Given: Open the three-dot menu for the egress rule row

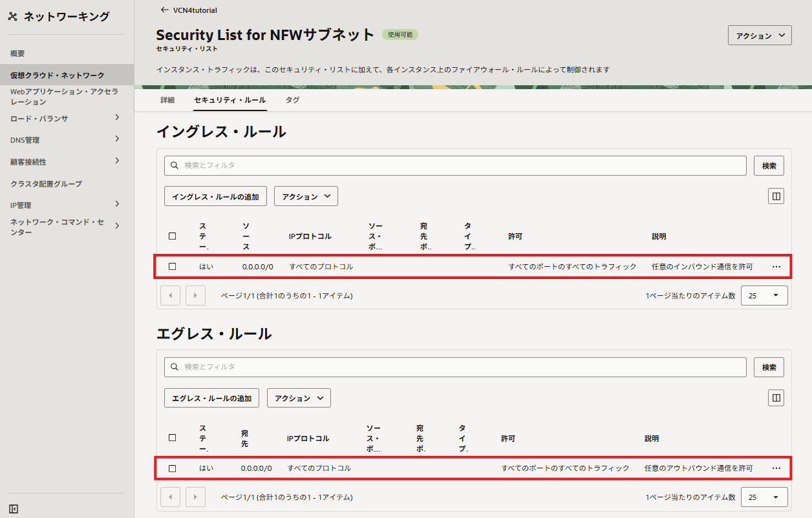Looking at the screenshot, I should [776, 468].
